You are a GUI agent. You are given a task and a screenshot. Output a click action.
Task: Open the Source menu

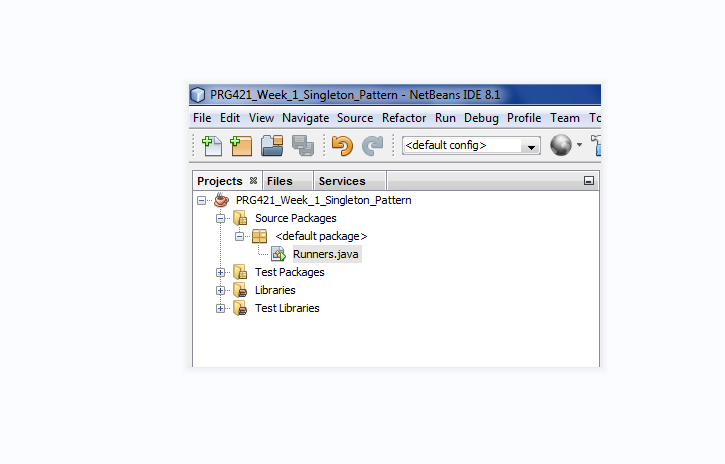pyautogui.click(x=355, y=118)
